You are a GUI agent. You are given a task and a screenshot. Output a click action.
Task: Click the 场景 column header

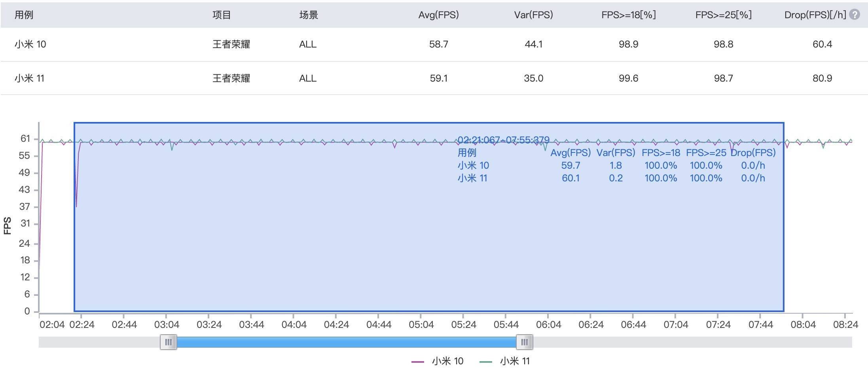309,15
